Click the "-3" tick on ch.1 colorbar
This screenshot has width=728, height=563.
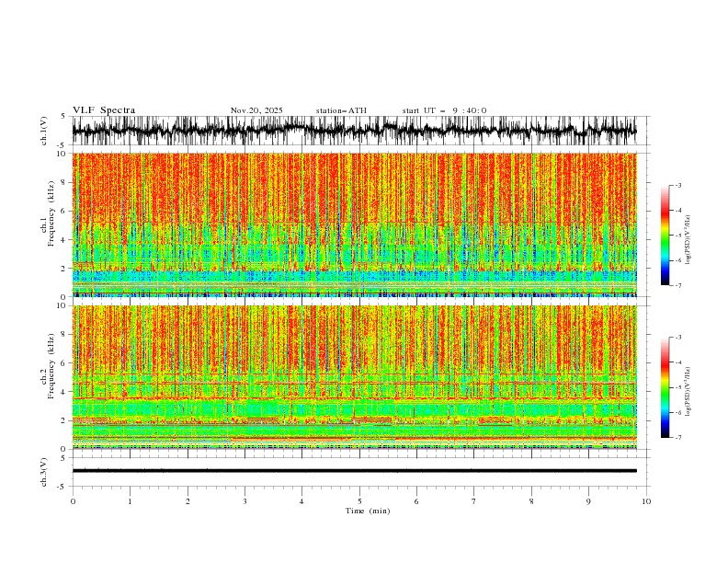(678, 185)
